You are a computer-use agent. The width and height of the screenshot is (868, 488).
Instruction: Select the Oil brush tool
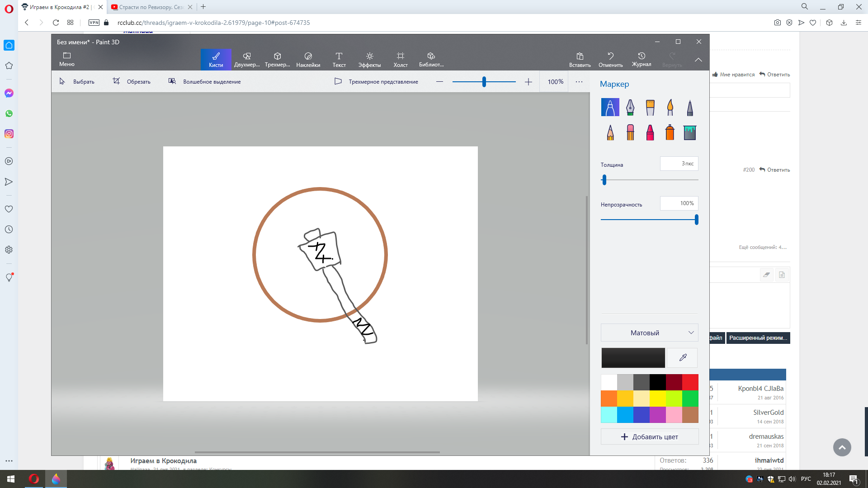pyautogui.click(x=650, y=108)
